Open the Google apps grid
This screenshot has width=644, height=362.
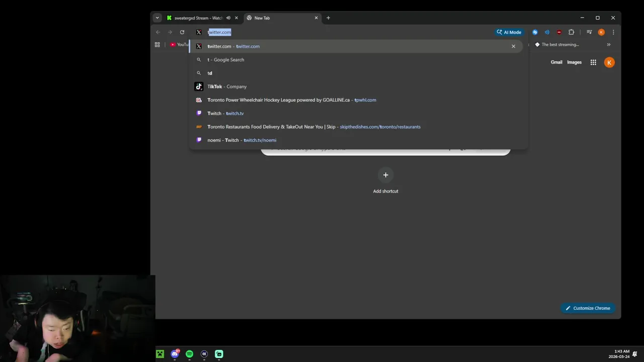pyautogui.click(x=593, y=62)
